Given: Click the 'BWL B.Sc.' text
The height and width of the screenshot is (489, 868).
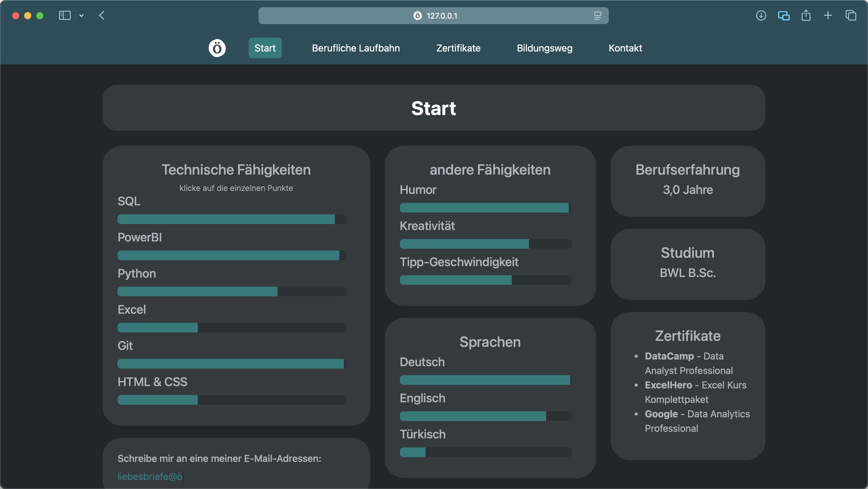Looking at the screenshot, I should coord(688,273).
